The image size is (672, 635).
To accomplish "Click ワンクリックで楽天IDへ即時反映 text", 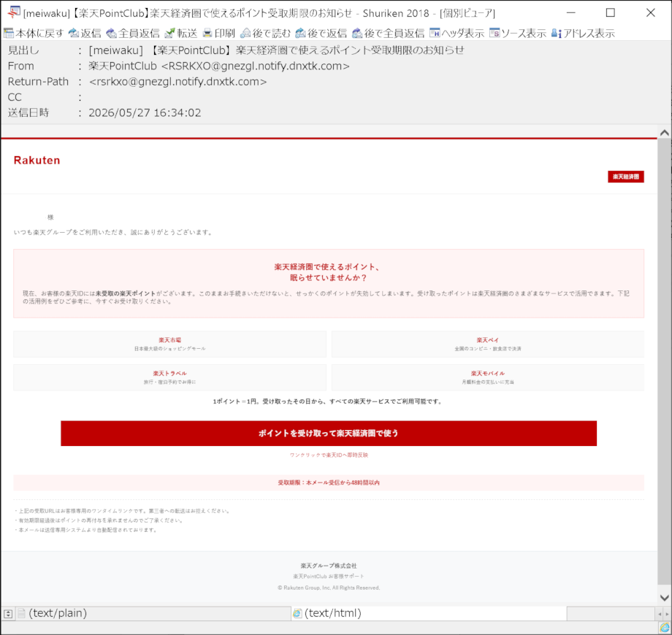I will pyautogui.click(x=329, y=455).
